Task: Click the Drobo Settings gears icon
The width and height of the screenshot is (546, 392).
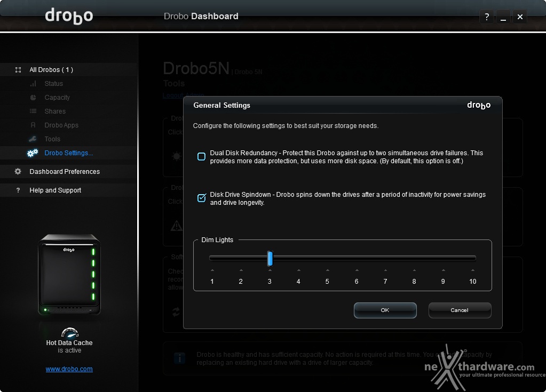Action: tap(33, 153)
